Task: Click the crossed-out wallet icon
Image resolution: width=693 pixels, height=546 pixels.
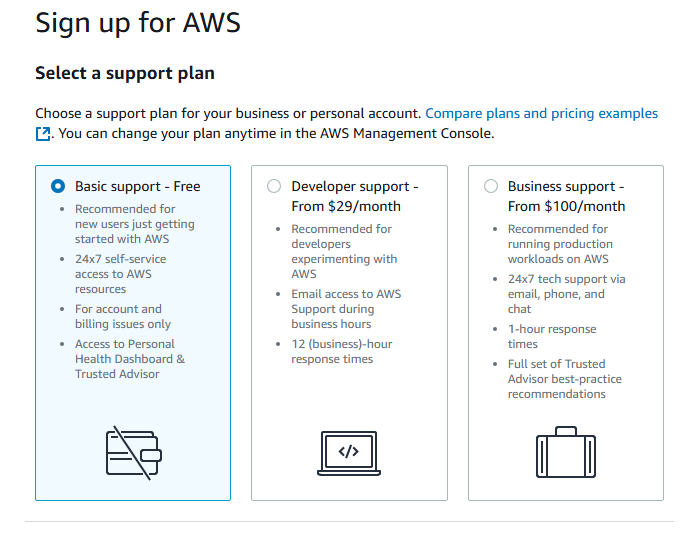Action: [x=133, y=453]
